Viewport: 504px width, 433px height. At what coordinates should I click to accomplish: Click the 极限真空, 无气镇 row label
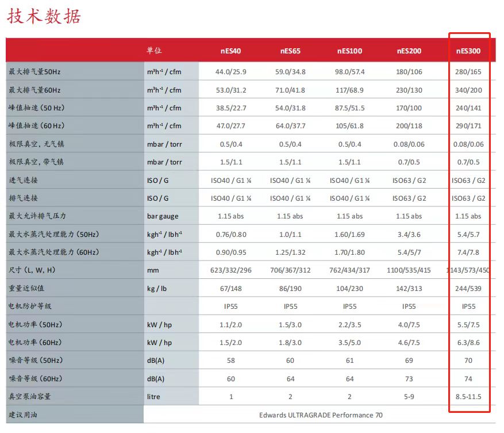[36, 144]
